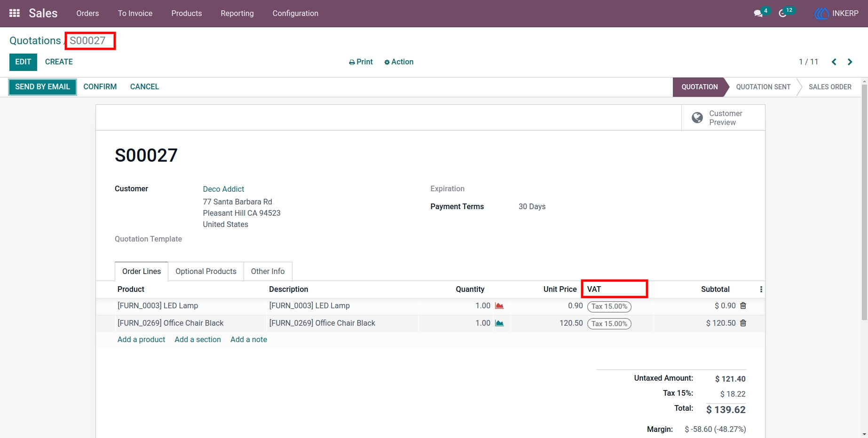
Task: Switch to the Optional Products tab
Action: click(206, 271)
